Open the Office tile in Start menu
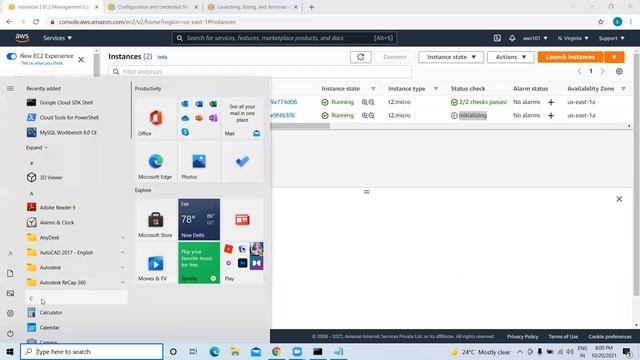This screenshot has height=360, width=640. coord(156,118)
